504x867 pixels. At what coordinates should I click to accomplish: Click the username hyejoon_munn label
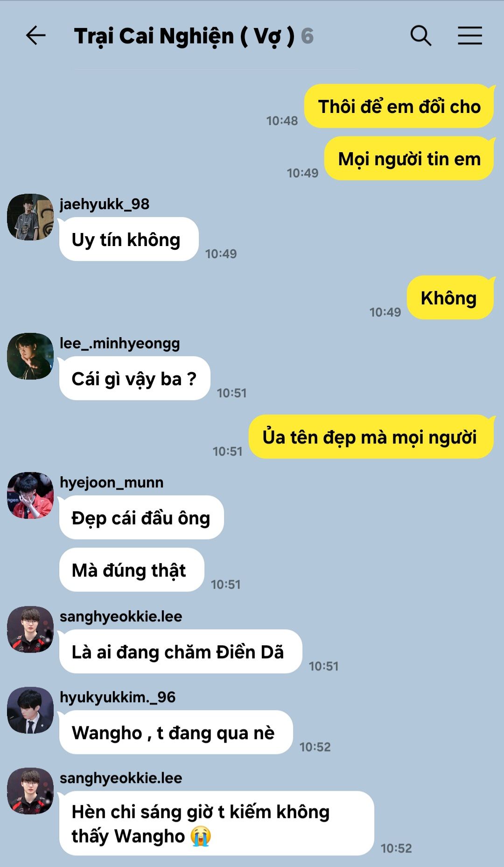pyautogui.click(x=112, y=482)
